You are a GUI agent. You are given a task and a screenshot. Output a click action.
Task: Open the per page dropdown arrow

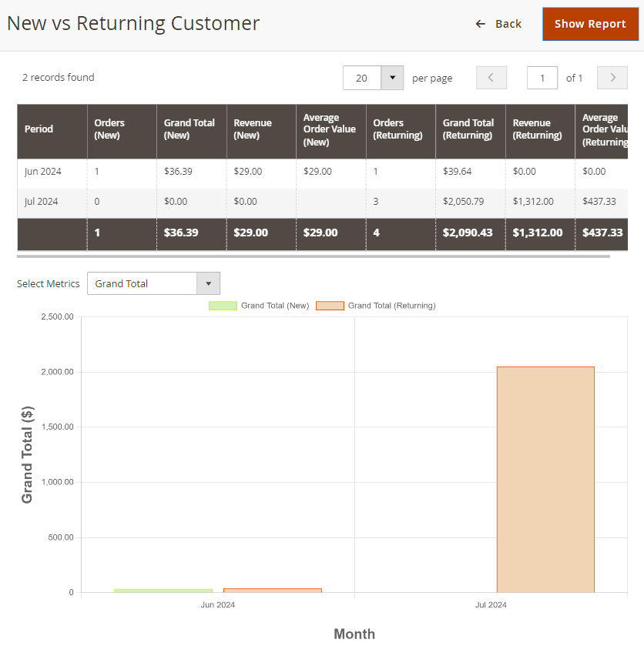(x=392, y=78)
